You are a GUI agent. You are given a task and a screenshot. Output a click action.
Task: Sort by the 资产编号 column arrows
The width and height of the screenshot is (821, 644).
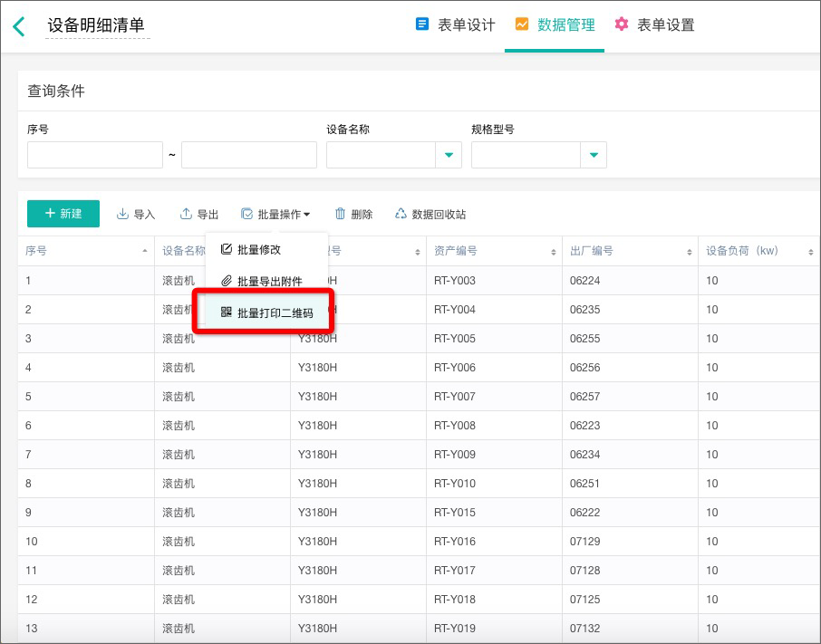554,252
